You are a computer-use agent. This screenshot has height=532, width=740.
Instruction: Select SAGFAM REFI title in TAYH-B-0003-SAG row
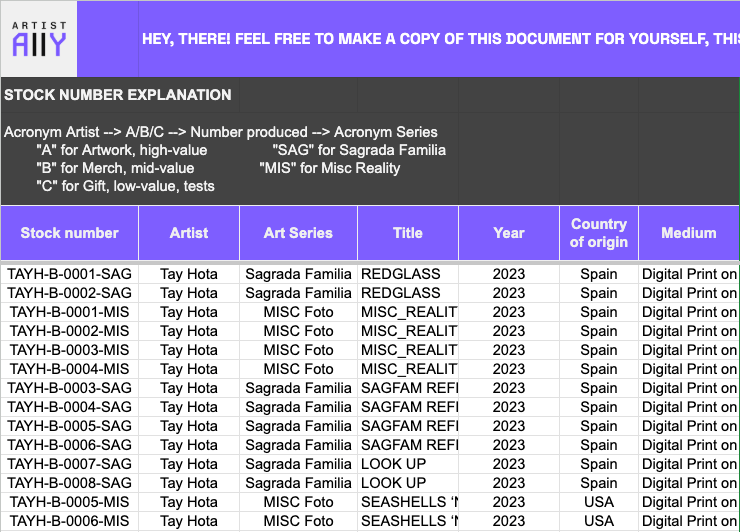click(408, 388)
